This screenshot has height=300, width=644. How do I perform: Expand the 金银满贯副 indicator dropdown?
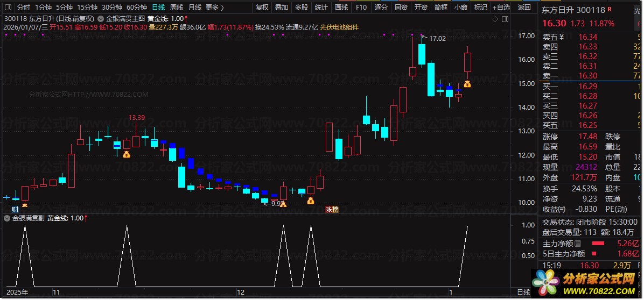point(6,218)
